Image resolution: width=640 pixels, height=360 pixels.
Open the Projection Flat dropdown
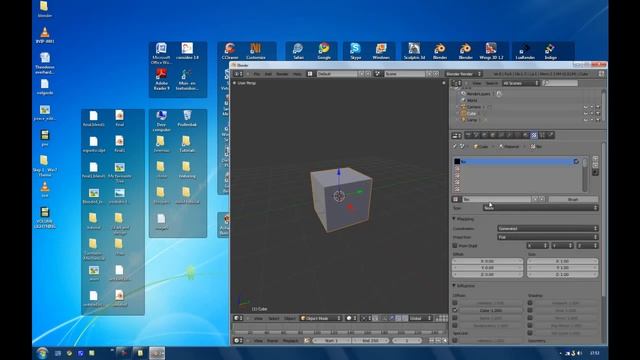tap(548, 237)
